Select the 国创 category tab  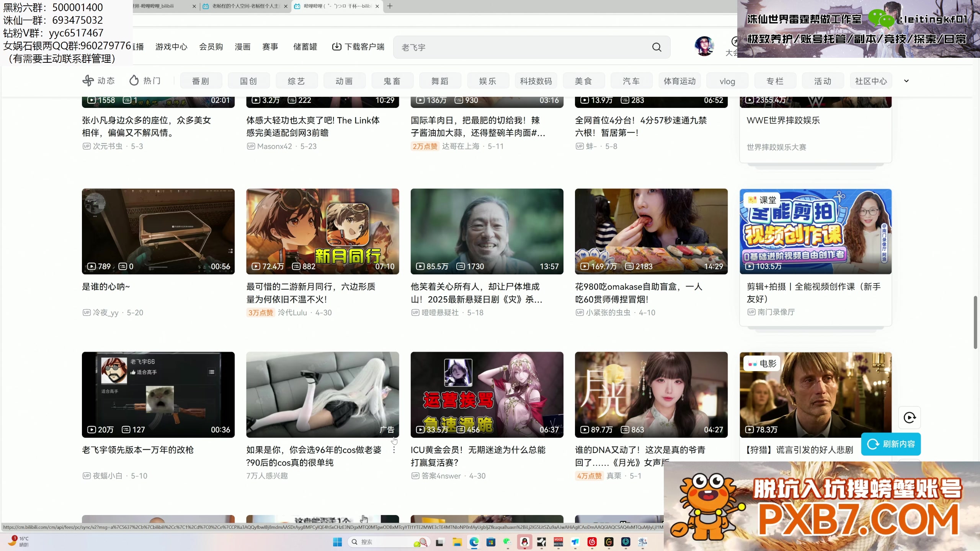tap(248, 81)
